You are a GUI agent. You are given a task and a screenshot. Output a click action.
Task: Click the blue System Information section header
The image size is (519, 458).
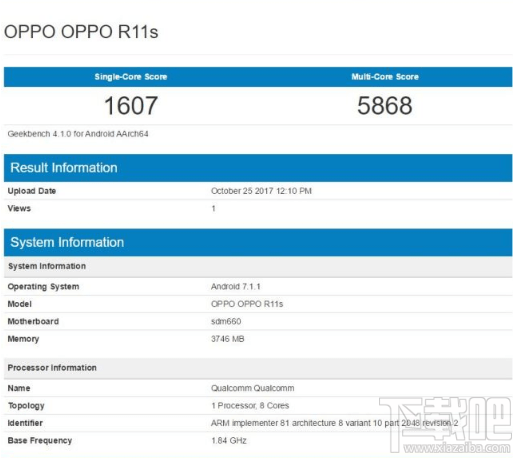(258, 242)
